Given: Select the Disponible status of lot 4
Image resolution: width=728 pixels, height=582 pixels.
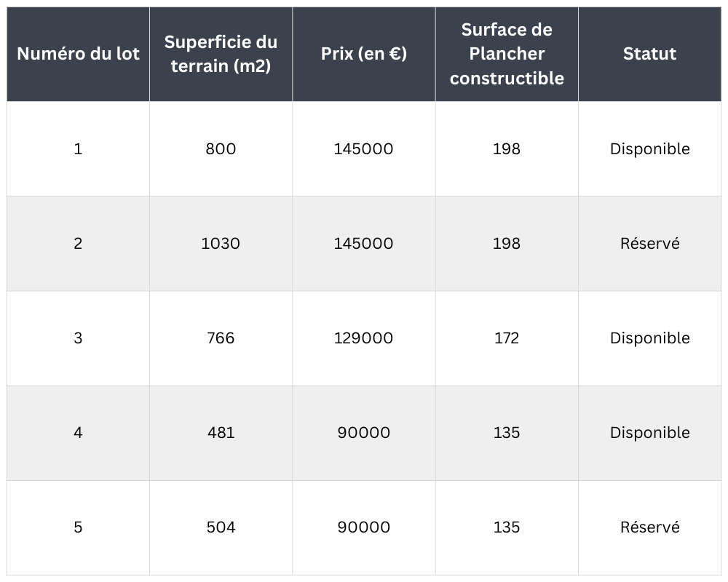Looking at the screenshot, I should (649, 433).
